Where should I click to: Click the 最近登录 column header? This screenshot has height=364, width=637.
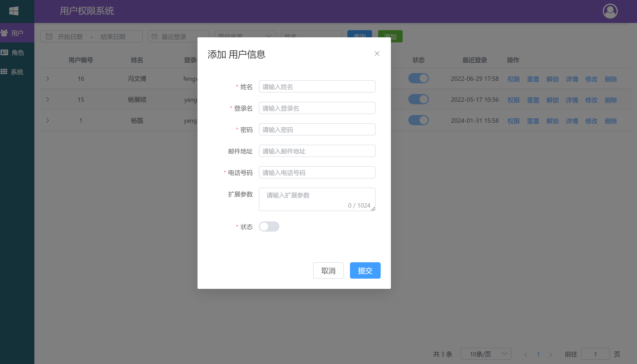[475, 60]
